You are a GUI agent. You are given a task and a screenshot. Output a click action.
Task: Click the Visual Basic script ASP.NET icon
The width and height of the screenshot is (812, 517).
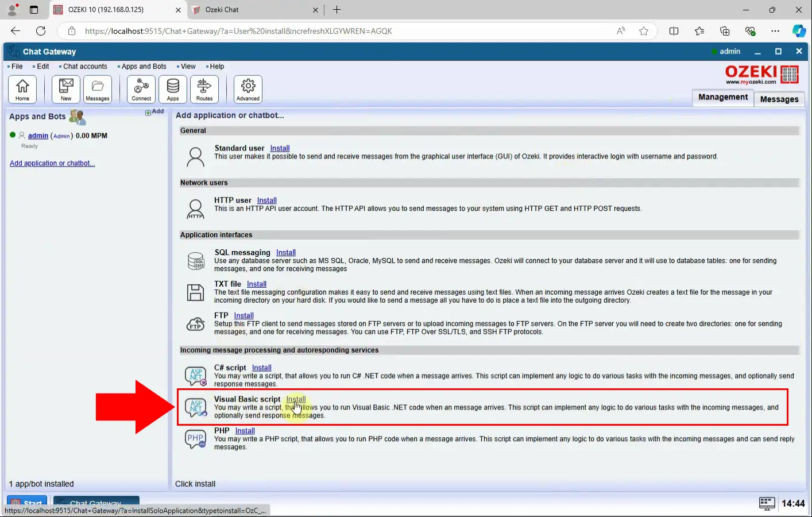pyautogui.click(x=196, y=407)
